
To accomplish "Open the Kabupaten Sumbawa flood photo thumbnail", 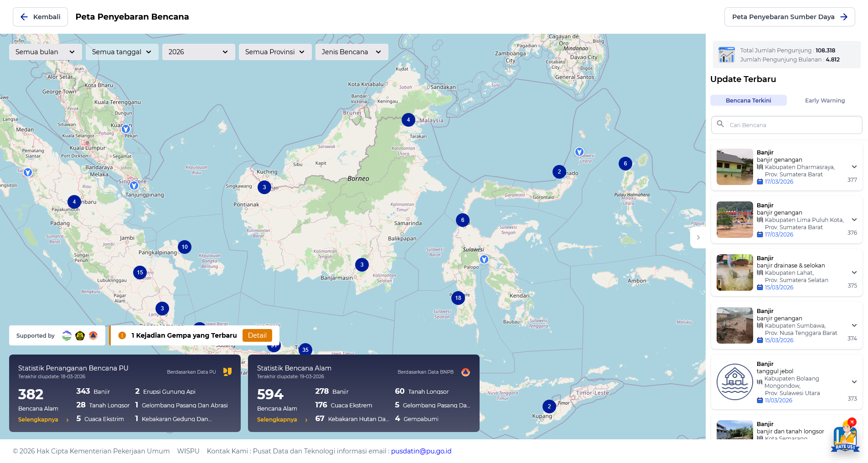I will [x=735, y=325].
